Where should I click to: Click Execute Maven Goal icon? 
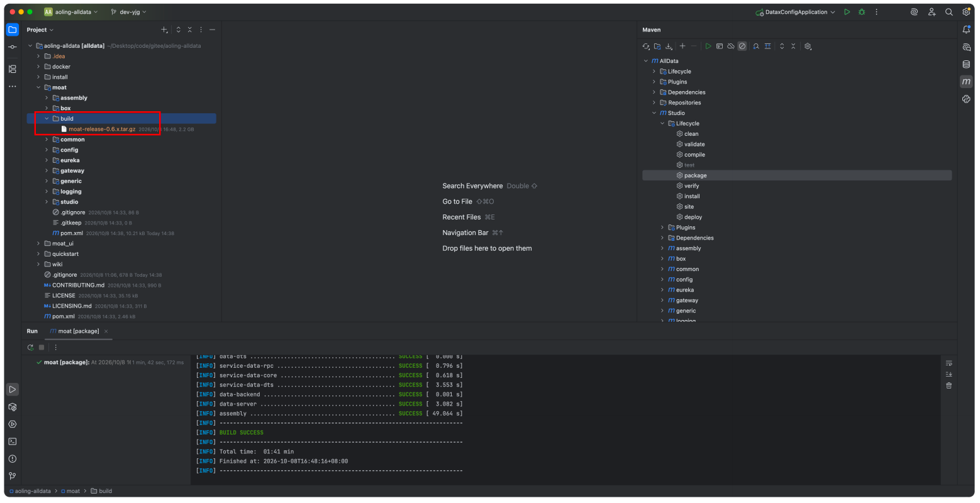[720, 47]
